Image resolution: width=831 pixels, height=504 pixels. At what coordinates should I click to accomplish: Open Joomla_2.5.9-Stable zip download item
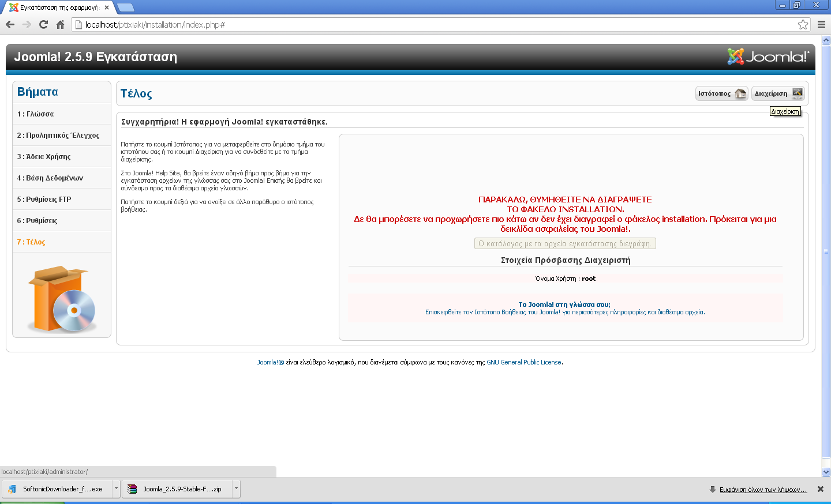(177, 489)
